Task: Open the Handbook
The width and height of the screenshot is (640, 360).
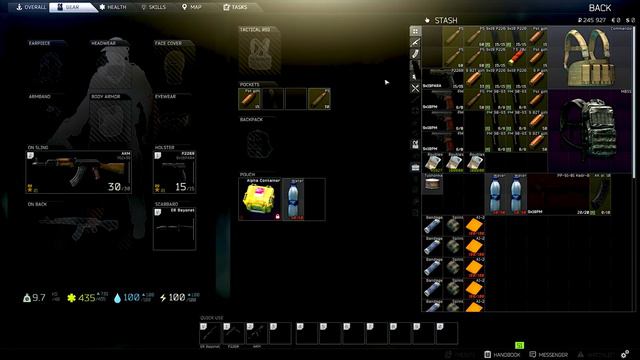Action: 502,354
